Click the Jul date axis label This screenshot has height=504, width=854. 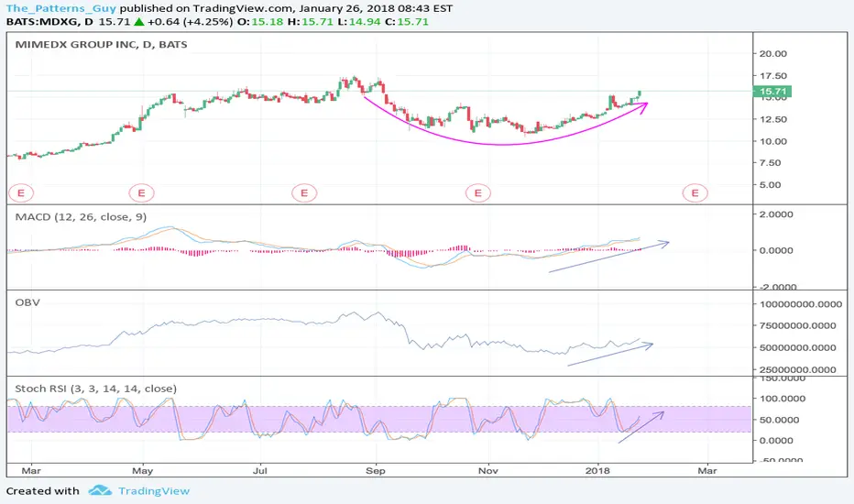(260, 471)
